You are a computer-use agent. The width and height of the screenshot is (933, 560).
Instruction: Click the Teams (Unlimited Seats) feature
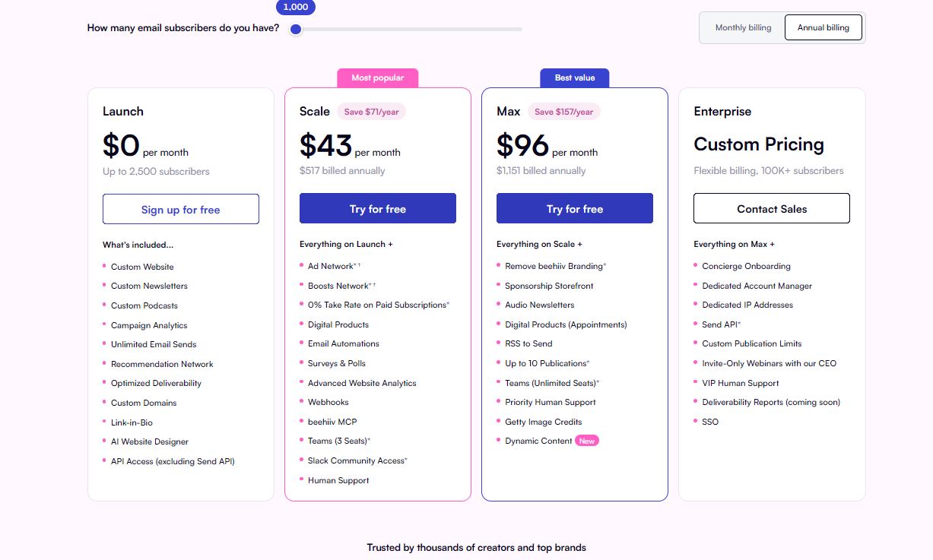pyautogui.click(x=551, y=383)
